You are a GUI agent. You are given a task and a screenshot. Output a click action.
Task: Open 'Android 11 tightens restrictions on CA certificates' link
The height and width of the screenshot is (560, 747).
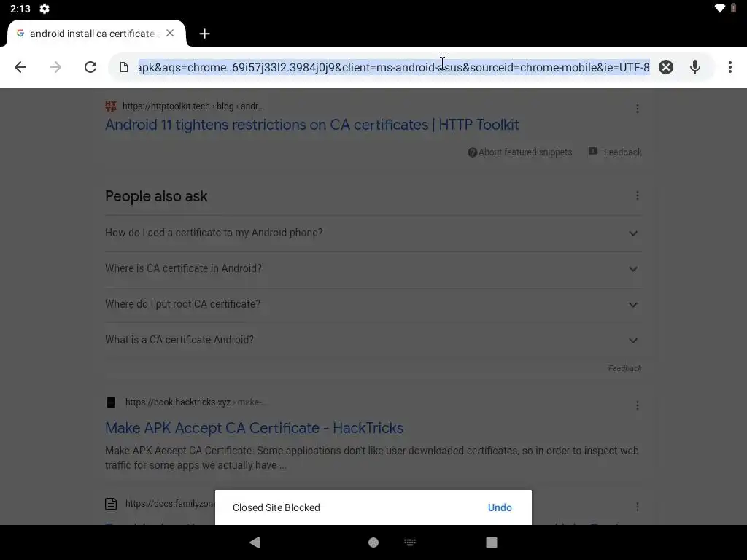click(x=312, y=125)
